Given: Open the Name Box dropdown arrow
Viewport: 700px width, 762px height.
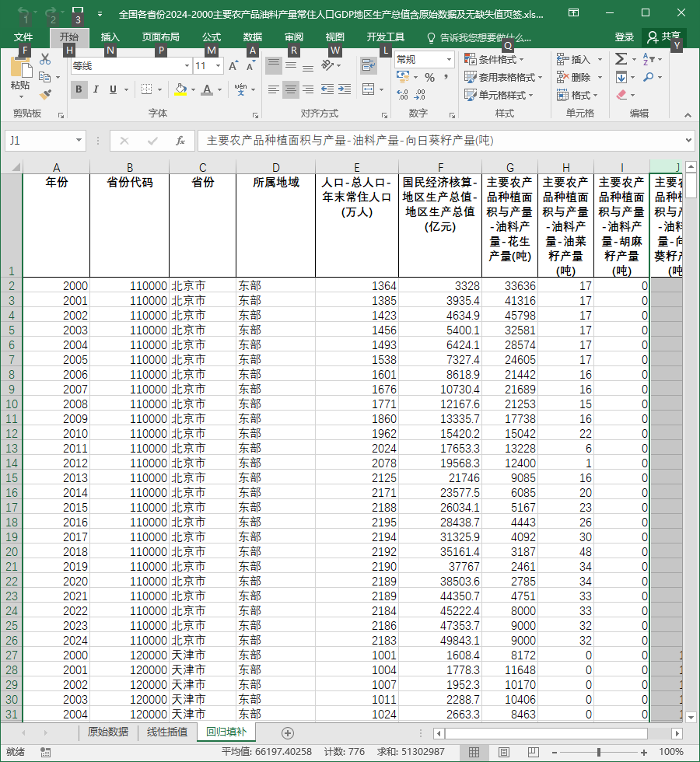Looking at the screenshot, I should (x=79, y=141).
